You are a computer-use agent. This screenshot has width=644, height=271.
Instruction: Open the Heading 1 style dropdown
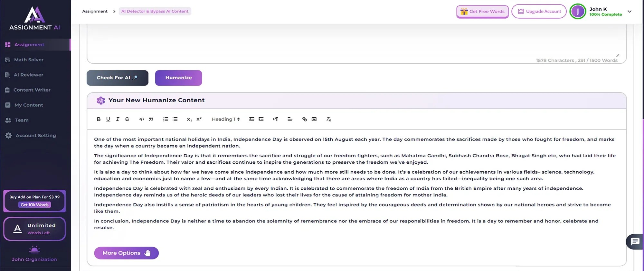[226, 119]
